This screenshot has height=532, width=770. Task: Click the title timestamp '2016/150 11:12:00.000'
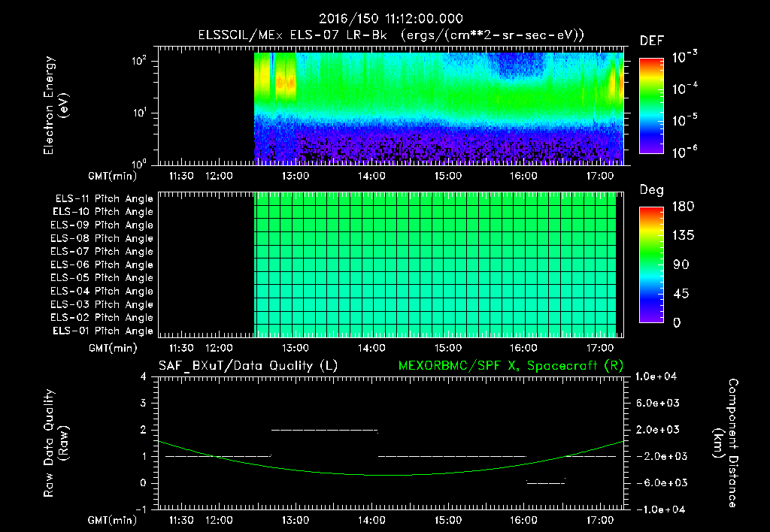click(x=391, y=19)
